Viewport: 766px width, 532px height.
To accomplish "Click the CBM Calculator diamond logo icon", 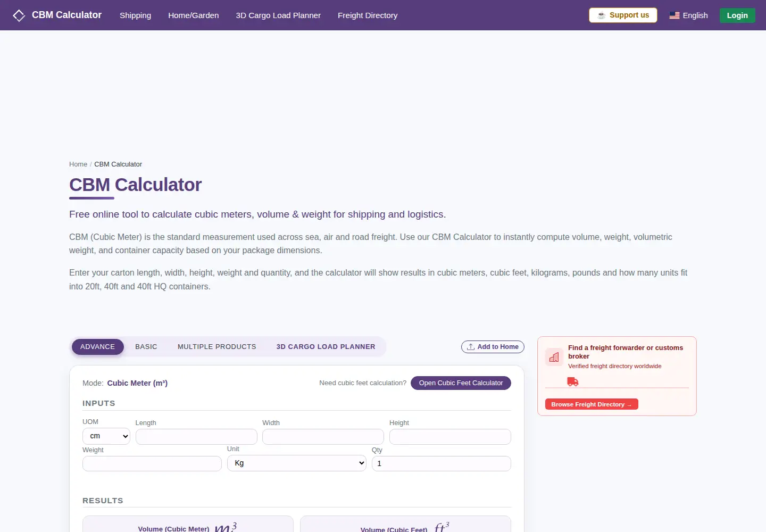I will [x=19, y=15].
